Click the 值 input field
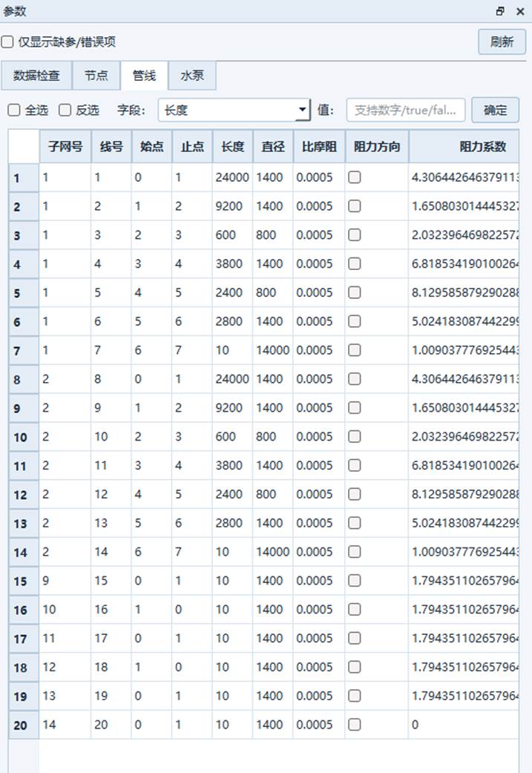The width and height of the screenshot is (532, 773). point(406,111)
